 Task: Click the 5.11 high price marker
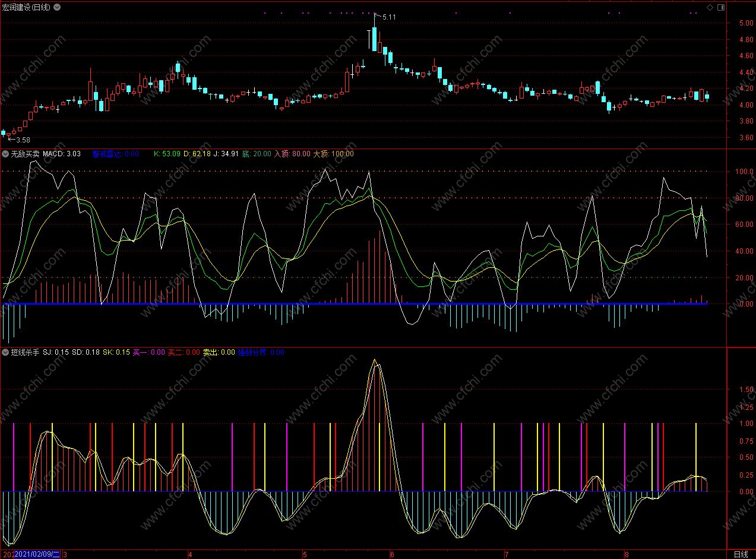click(388, 17)
